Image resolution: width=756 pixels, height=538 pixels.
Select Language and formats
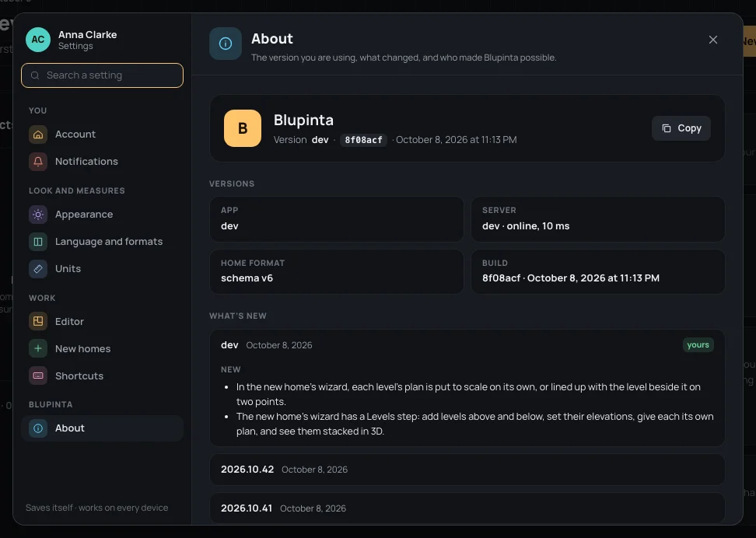coord(102,242)
